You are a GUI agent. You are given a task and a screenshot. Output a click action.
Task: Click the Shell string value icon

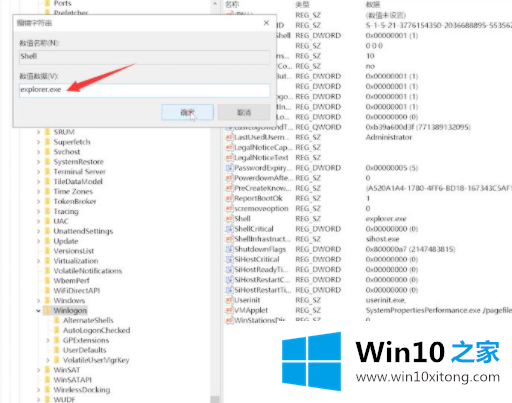[229, 219]
